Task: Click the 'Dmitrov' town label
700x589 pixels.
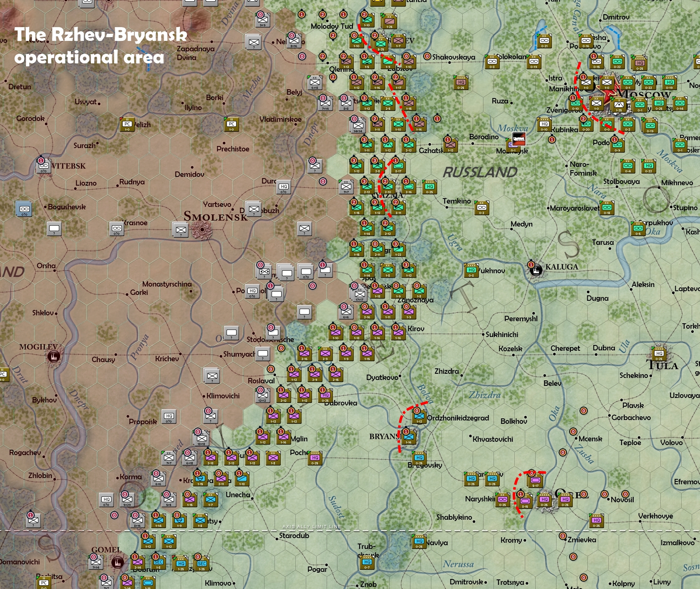Action: (616, 17)
